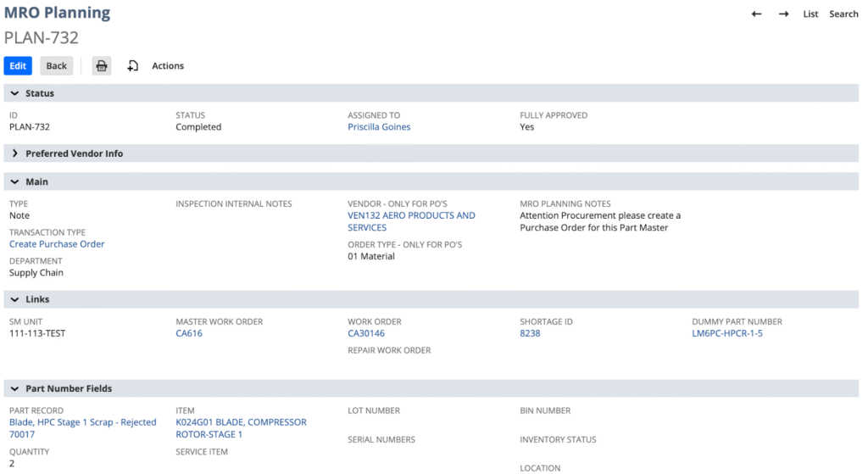Go to next record with right arrow
868x474 pixels.
783,14
